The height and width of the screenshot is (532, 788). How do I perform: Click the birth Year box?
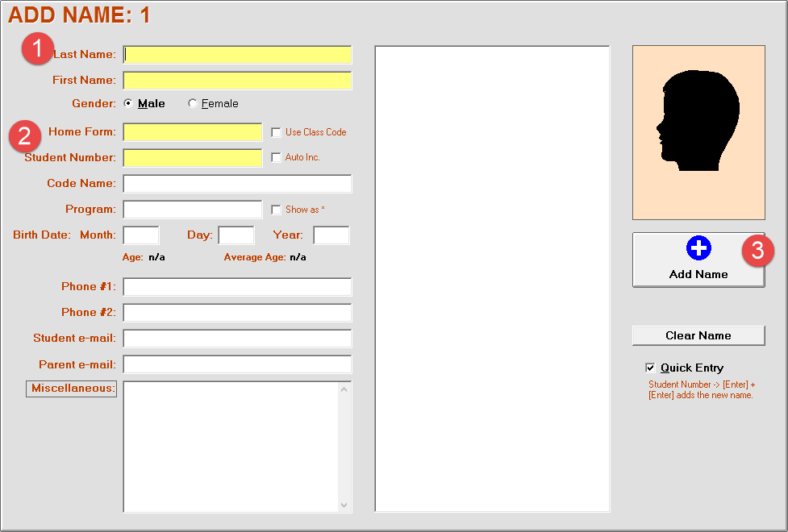pyautogui.click(x=331, y=235)
